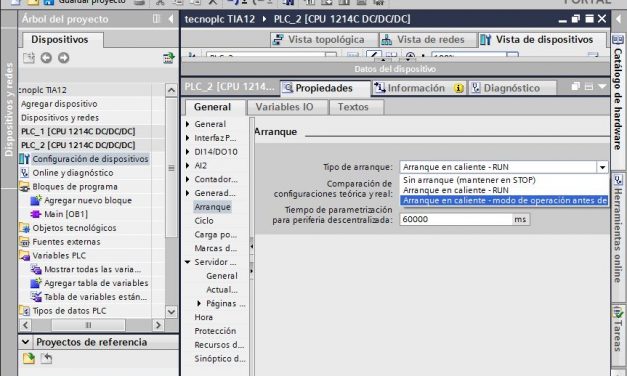Expand Generad... node

point(188,193)
